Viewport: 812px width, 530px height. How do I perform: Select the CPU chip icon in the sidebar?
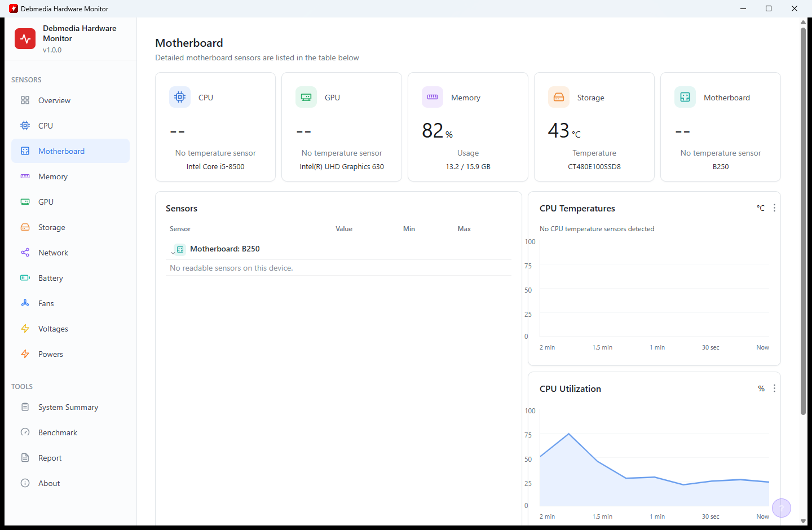point(25,126)
